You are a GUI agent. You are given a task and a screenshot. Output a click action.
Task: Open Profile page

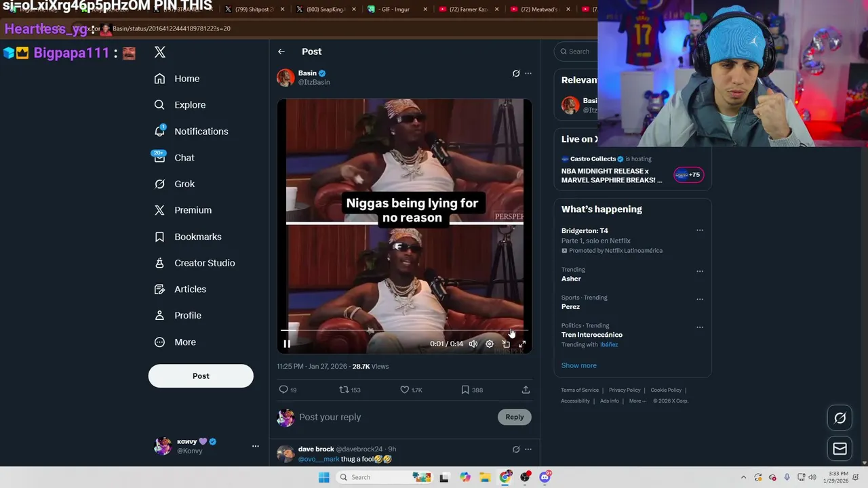pos(178,315)
